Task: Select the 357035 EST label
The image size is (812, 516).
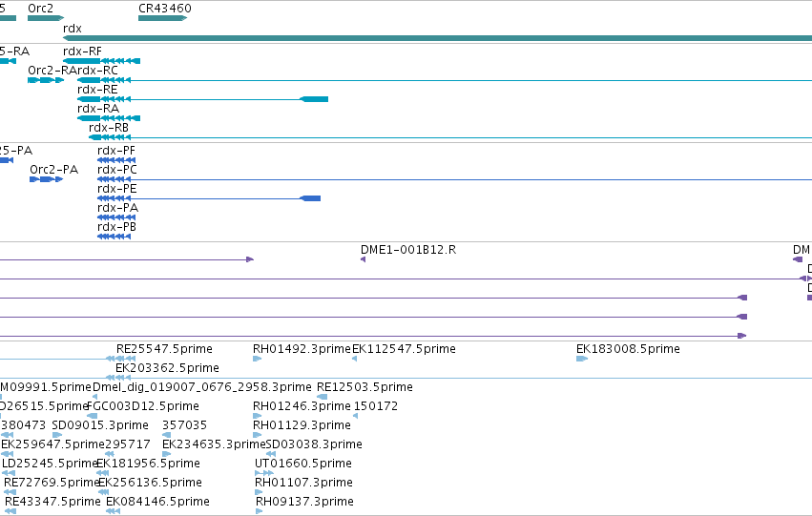Action: point(184,426)
